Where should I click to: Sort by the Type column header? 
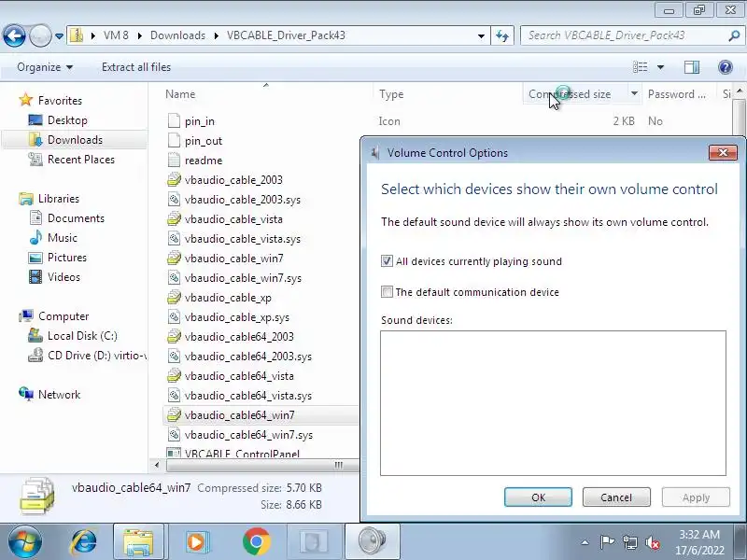click(391, 94)
